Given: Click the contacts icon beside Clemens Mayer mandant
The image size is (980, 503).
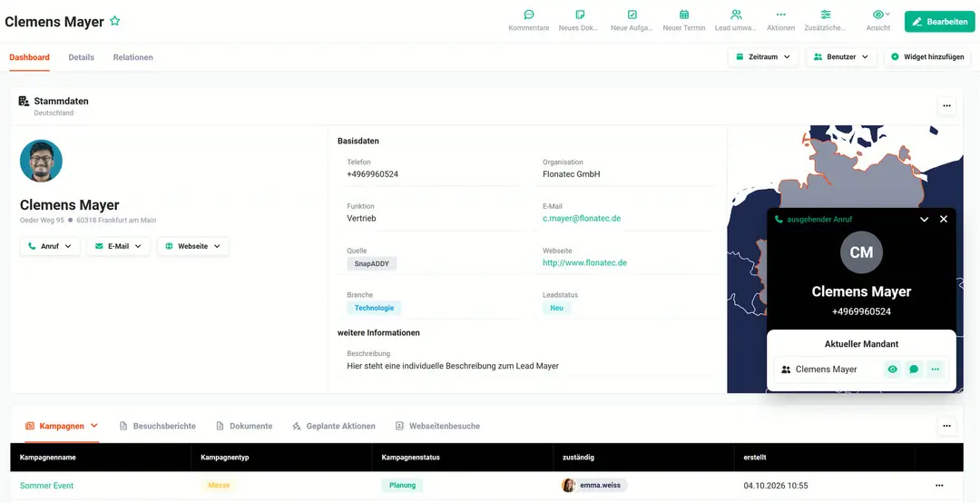Looking at the screenshot, I should [x=786, y=370].
